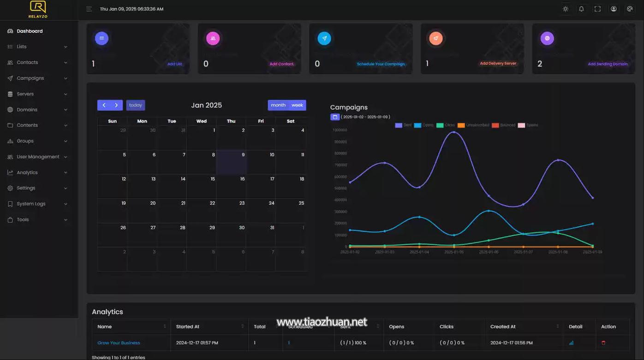Image resolution: width=644 pixels, height=360 pixels.
Task: Expand the Analytics sidebar dropdown
Action: pyautogui.click(x=38, y=172)
